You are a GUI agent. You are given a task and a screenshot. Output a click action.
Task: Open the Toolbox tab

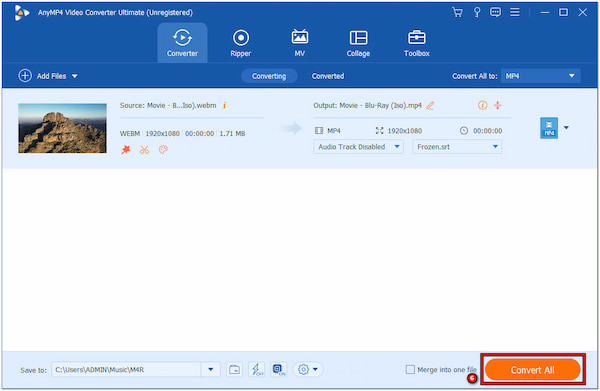pos(417,43)
